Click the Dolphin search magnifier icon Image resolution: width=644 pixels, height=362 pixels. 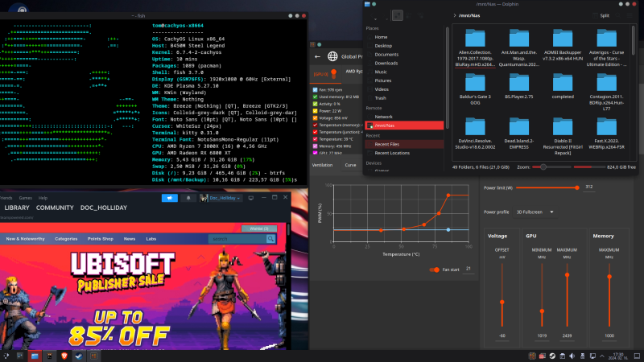point(618,15)
